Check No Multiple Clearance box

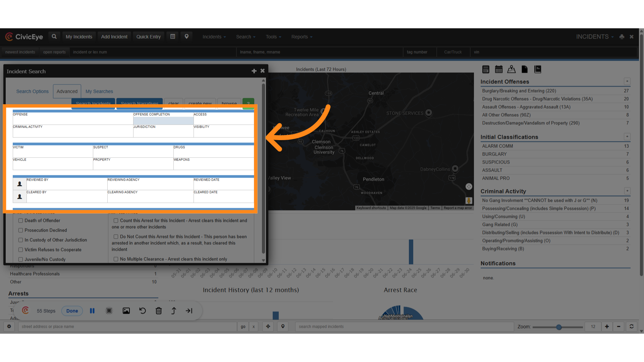(x=116, y=259)
